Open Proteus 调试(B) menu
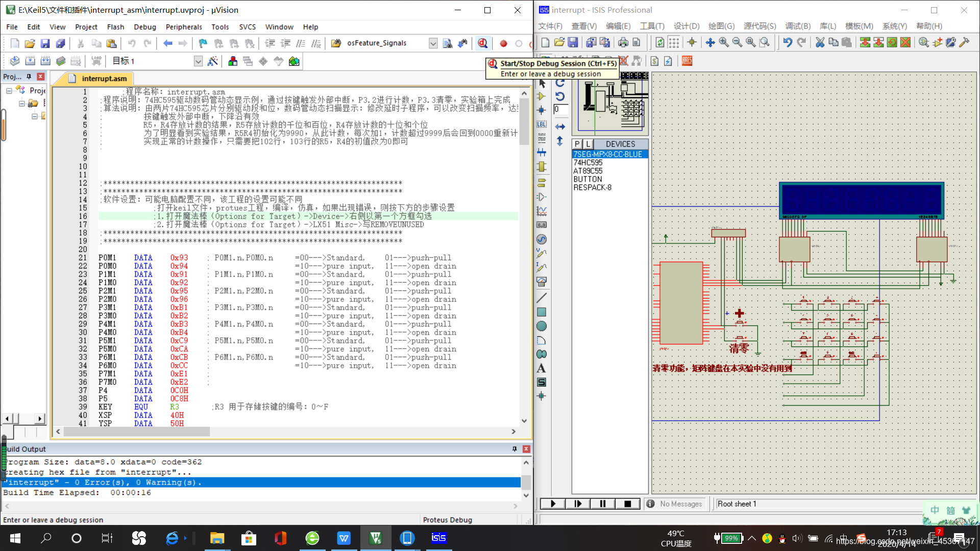 [798, 26]
